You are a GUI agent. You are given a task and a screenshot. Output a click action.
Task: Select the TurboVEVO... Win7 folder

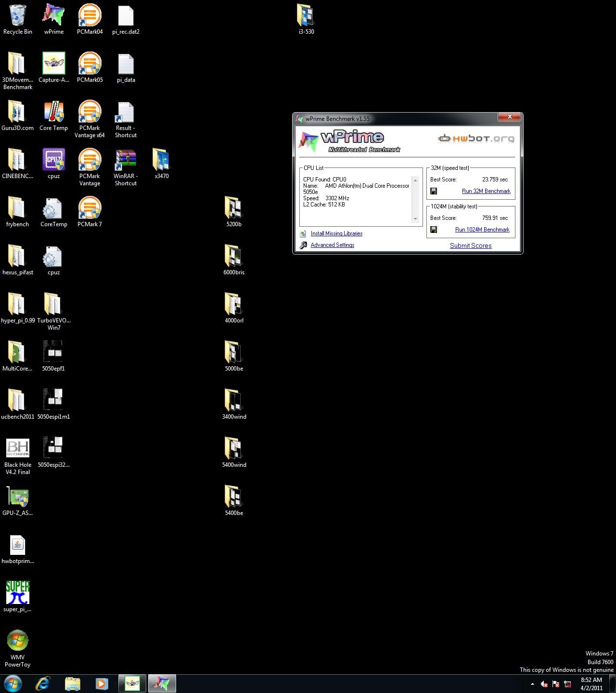click(x=53, y=305)
